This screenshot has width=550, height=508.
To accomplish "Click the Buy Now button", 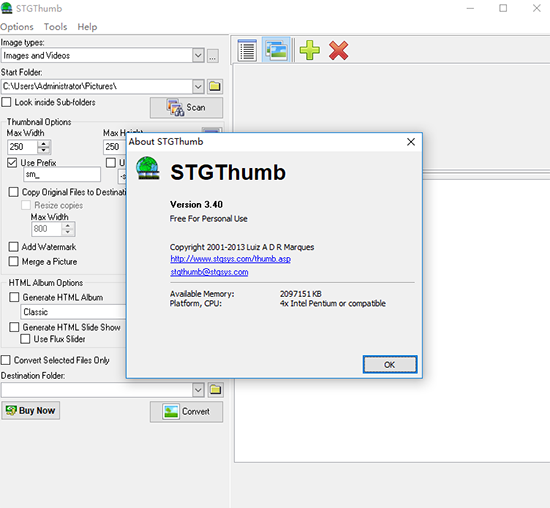I will pyautogui.click(x=31, y=410).
